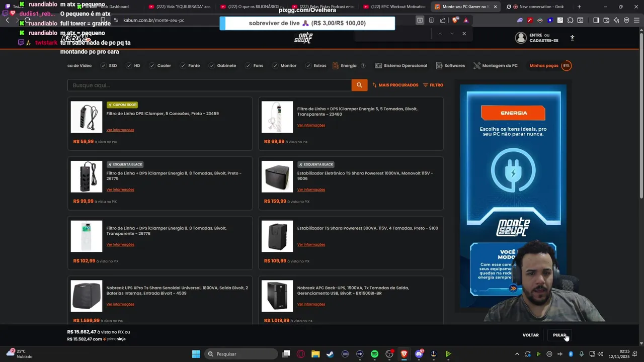Click the Cooler checked step

tap(160, 66)
